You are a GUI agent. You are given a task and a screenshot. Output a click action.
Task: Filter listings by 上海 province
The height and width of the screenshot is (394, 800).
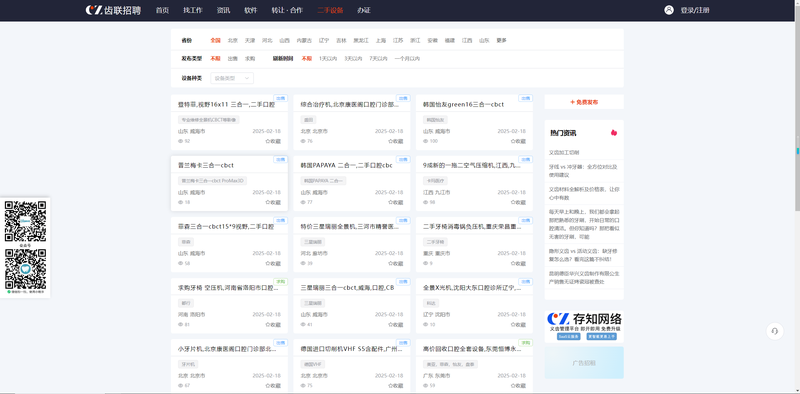point(381,40)
